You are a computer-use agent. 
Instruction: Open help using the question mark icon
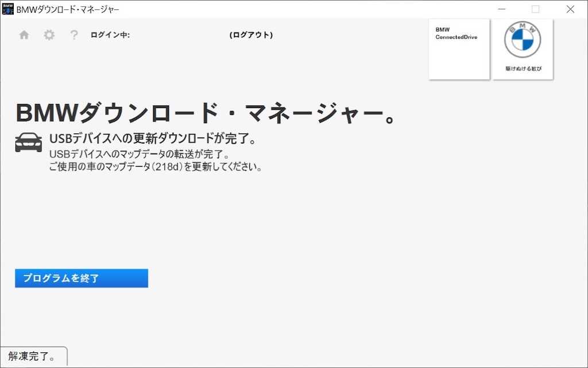click(73, 34)
